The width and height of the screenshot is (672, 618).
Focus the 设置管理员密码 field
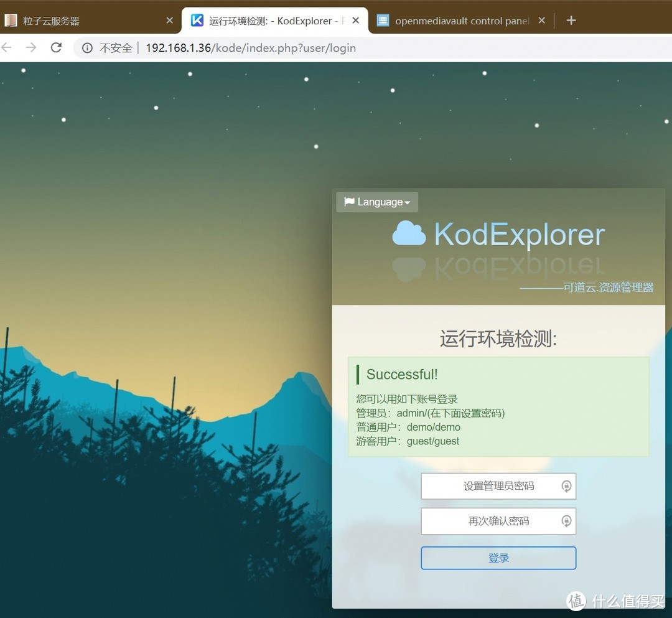pyautogui.click(x=498, y=486)
